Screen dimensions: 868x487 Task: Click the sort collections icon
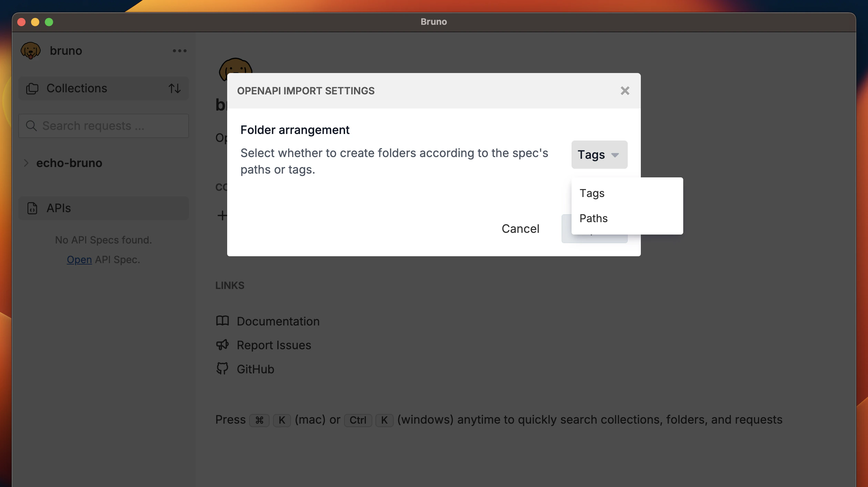(x=175, y=89)
